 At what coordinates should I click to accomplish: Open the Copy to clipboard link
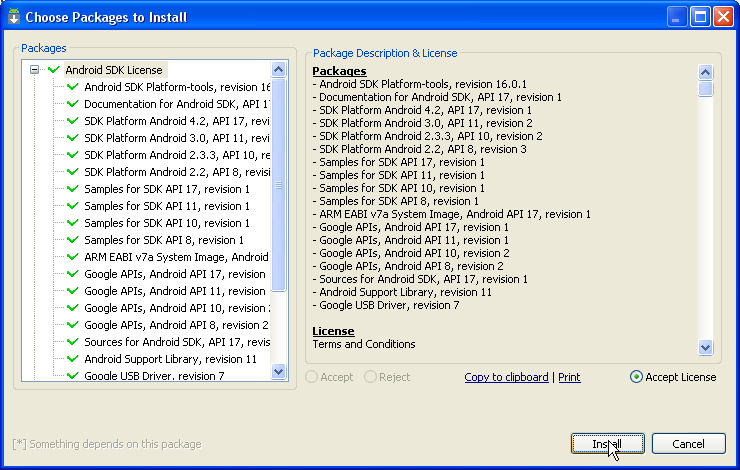pyautogui.click(x=506, y=377)
